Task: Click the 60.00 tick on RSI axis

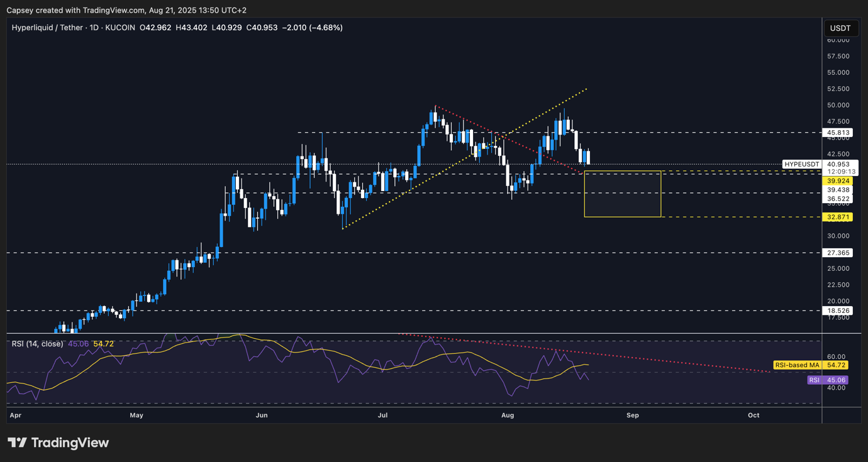Action: [837, 357]
